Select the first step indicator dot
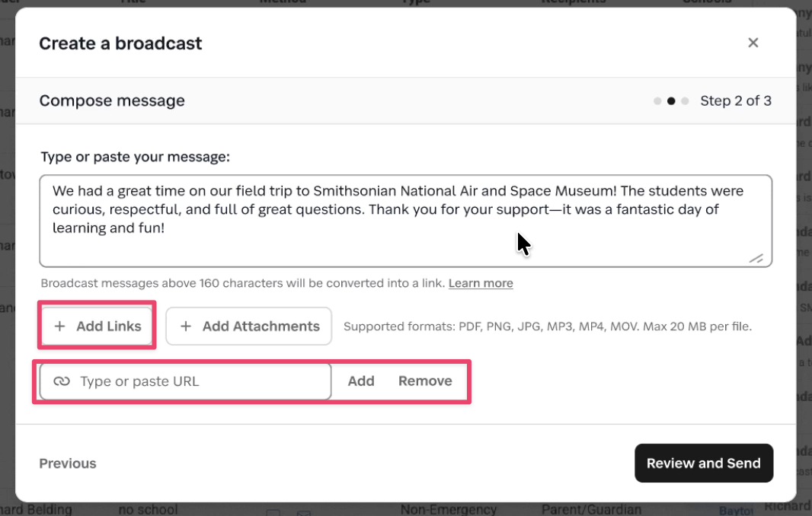 pos(657,101)
